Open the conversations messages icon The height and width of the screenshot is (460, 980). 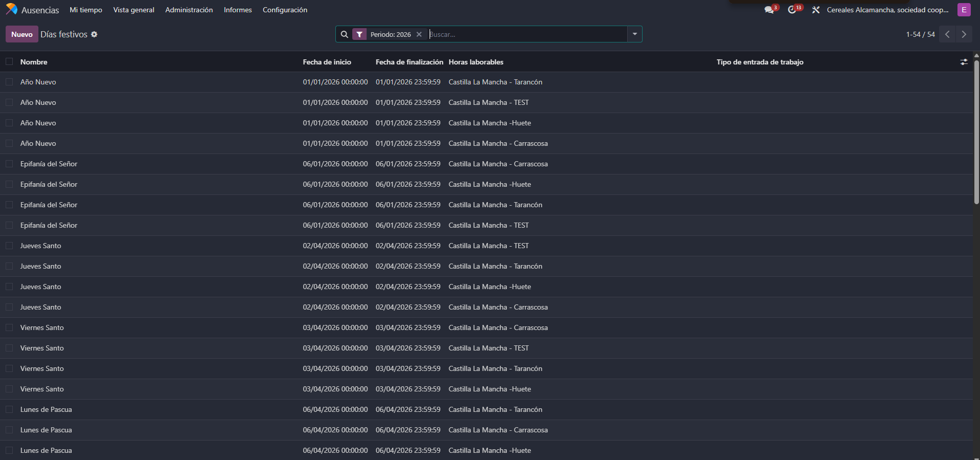(x=769, y=10)
